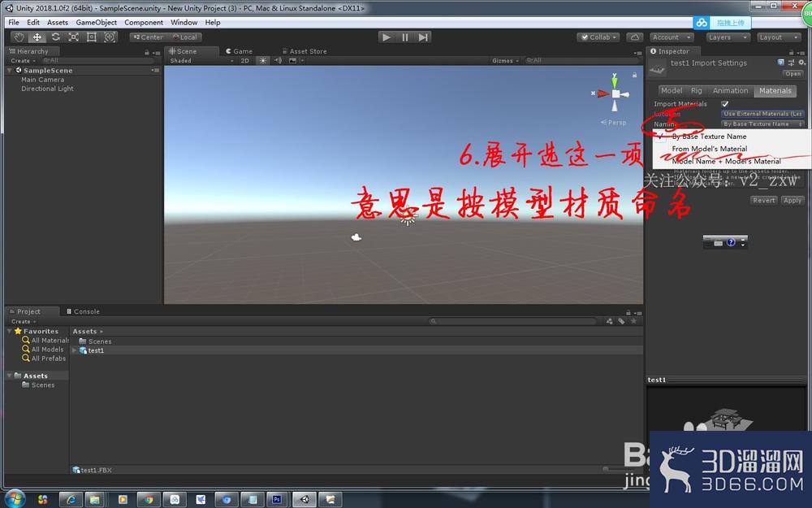Open the File menu
This screenshot has width=812, height=508.
click(x=14, y=22)
